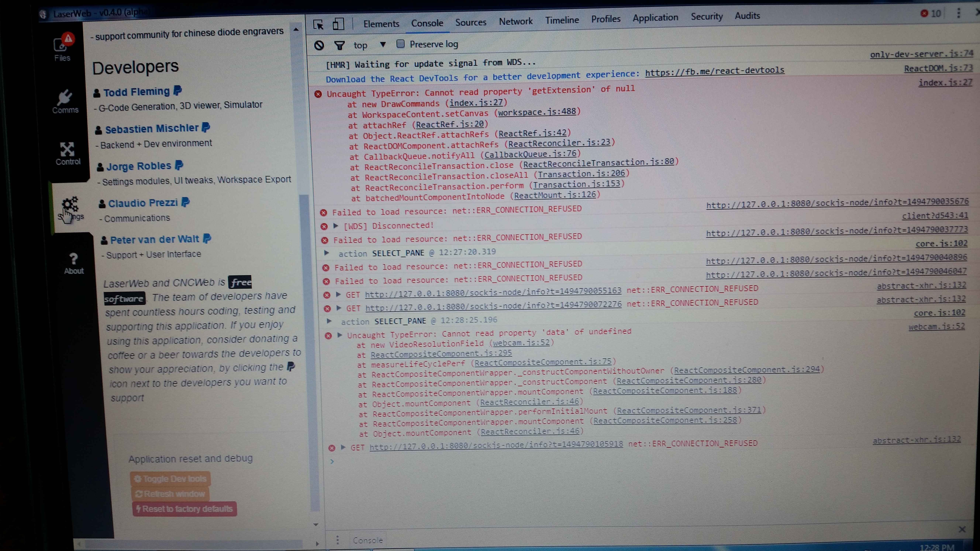Click the Refresh window button
This screenshot has height=551, width=980.
(x=170, y=494)
